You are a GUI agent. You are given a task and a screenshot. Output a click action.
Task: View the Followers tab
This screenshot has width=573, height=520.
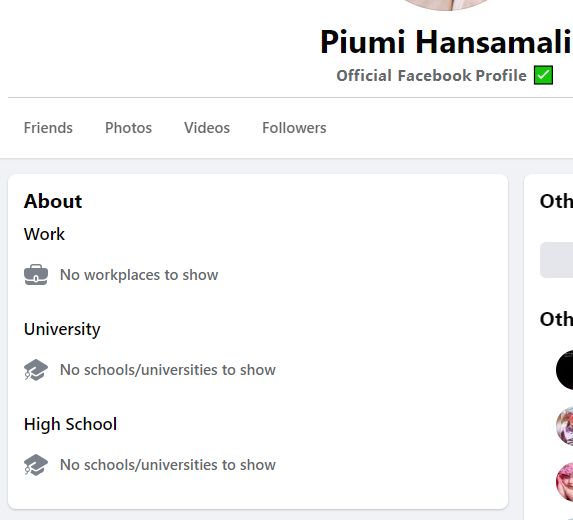pyautogui.click(x=294, y=128)
